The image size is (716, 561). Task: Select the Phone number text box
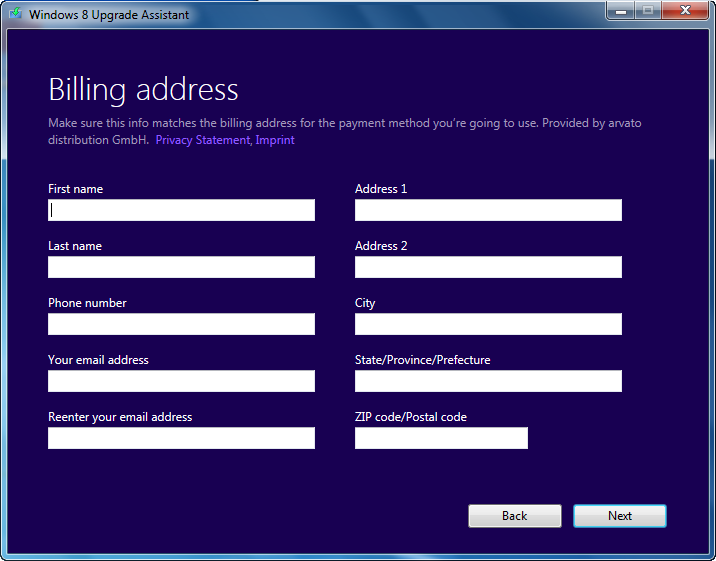pos(181,324)
